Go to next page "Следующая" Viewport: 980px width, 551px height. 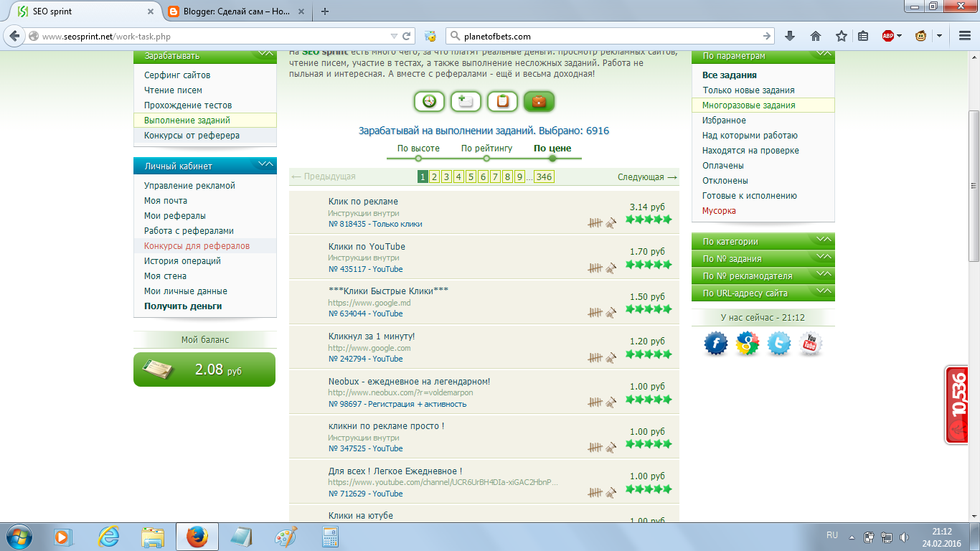[x=647, y=176]
